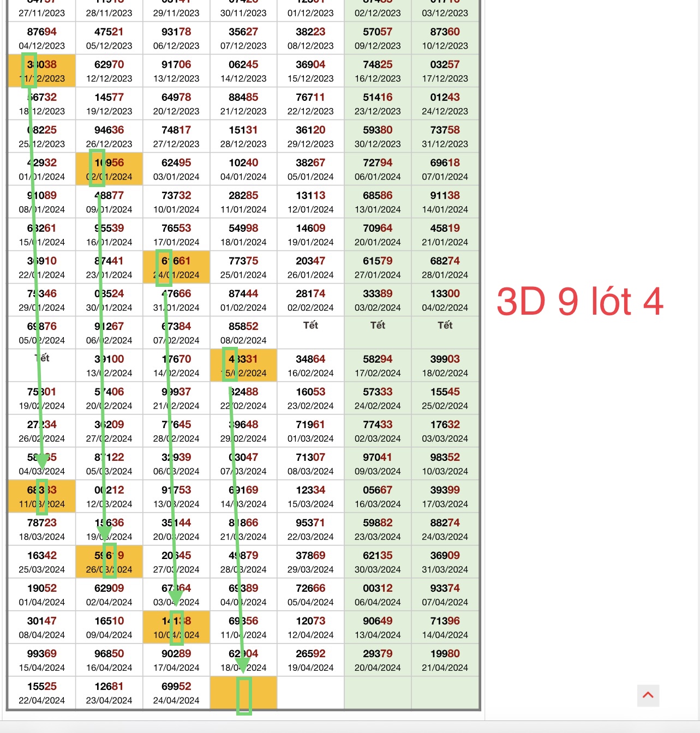Click the red "3D 9 lót 4" annotation text
Screen dimensions: 700x733
coord(579,302)
